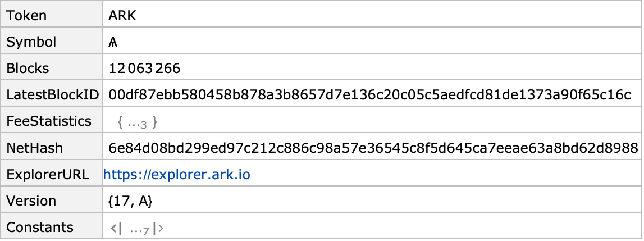Open the explorer.ark.io link
Viewport: 644px width, 241px height.
click(x=177, y=175)
